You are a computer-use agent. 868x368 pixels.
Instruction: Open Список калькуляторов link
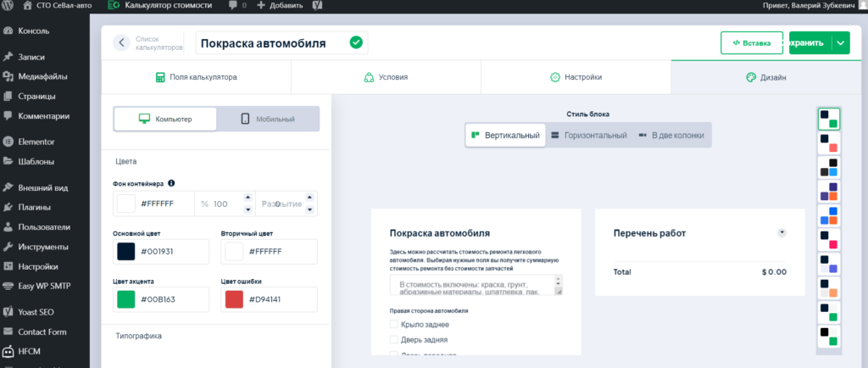pyautogui.click(x=159, y=43)
